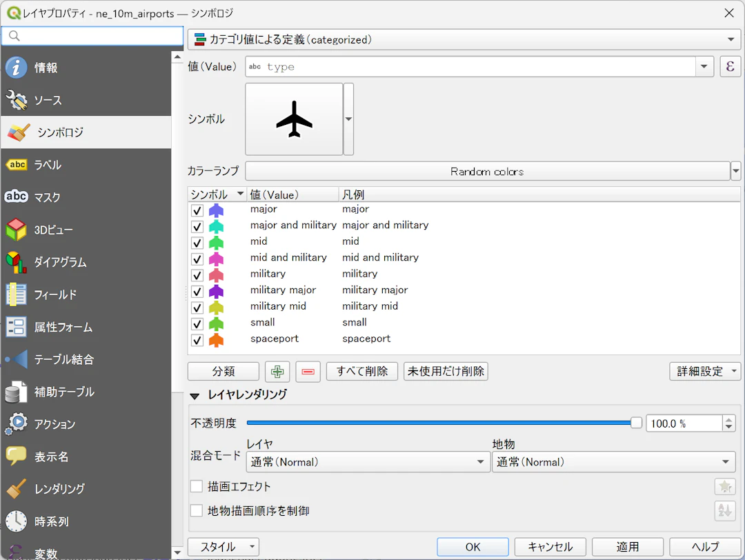Viewport: 745px width, 560px height.
Task: Click the purple military major symbol icon
Action: (x=217, y=291)
